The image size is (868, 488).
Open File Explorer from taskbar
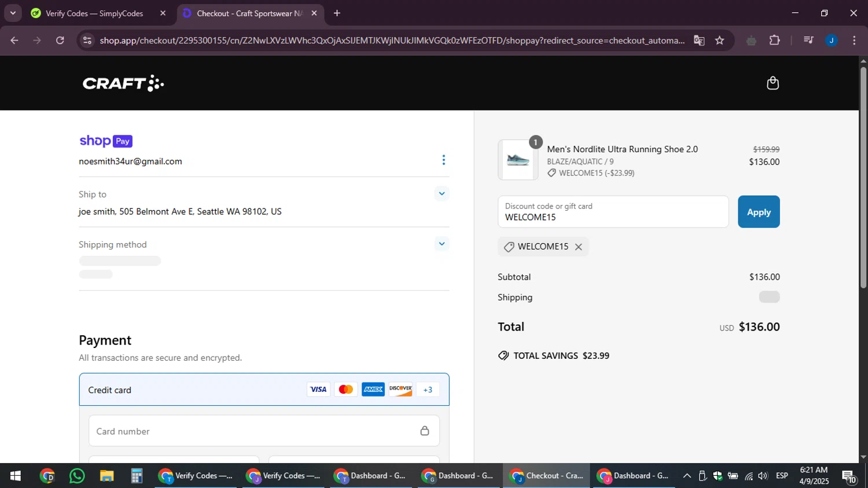106,476
